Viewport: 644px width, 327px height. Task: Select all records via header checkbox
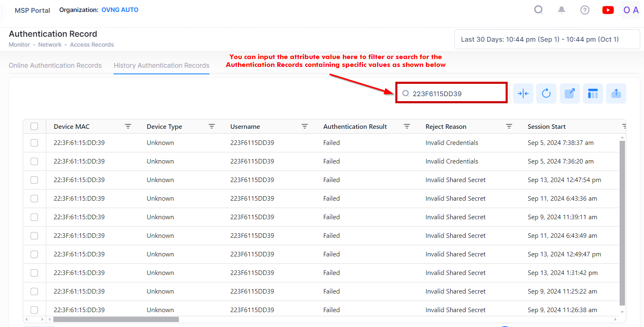[x=34, y=126]
